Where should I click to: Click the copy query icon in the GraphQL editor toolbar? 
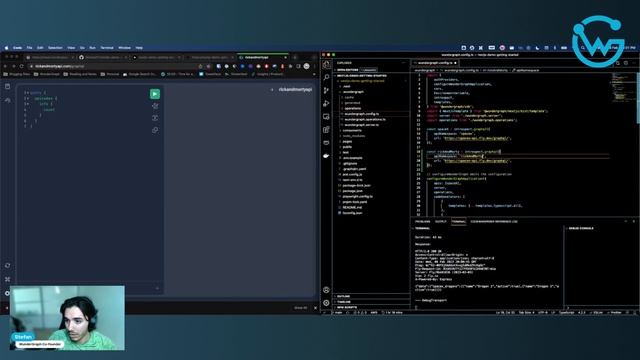coord(155,130)
